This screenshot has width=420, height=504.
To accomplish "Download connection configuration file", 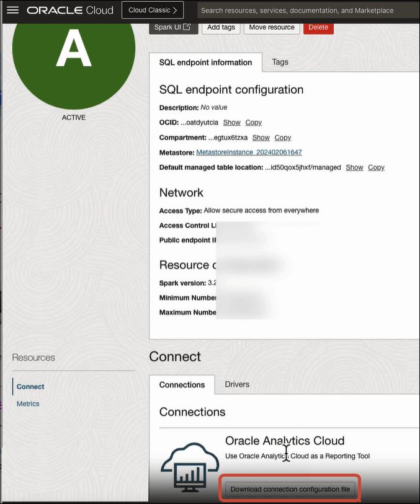I will point(289,489).
